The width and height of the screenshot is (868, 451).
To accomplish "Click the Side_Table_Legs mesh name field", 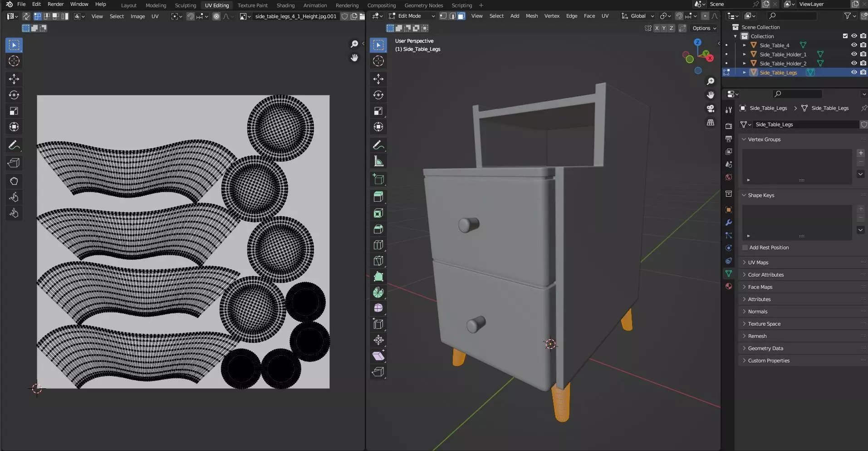I will 806,124.
